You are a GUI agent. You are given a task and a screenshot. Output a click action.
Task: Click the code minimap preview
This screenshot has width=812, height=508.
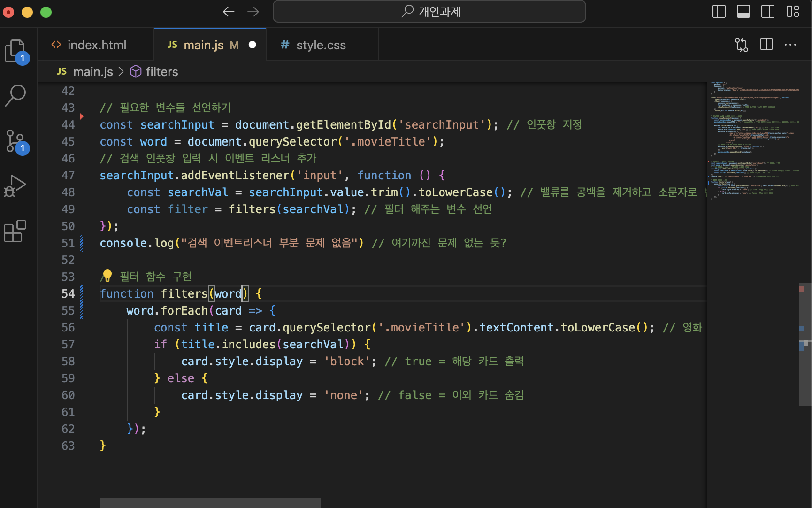(x=753, y=141)
